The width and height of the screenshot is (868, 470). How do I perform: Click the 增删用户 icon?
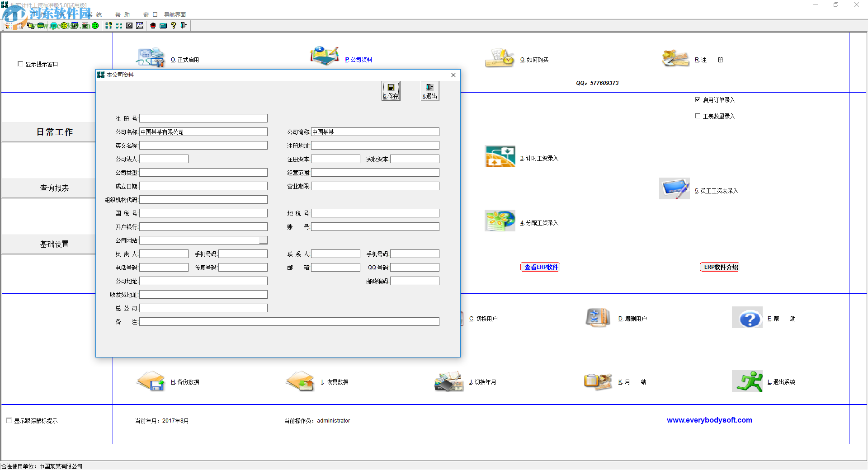click(x=598, y=318)
